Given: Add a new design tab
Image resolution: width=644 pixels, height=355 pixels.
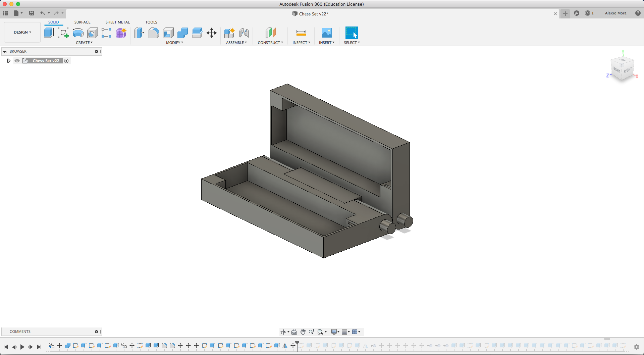Looking at the screenshot, I should pyautogui.click(x=565, y=13).
